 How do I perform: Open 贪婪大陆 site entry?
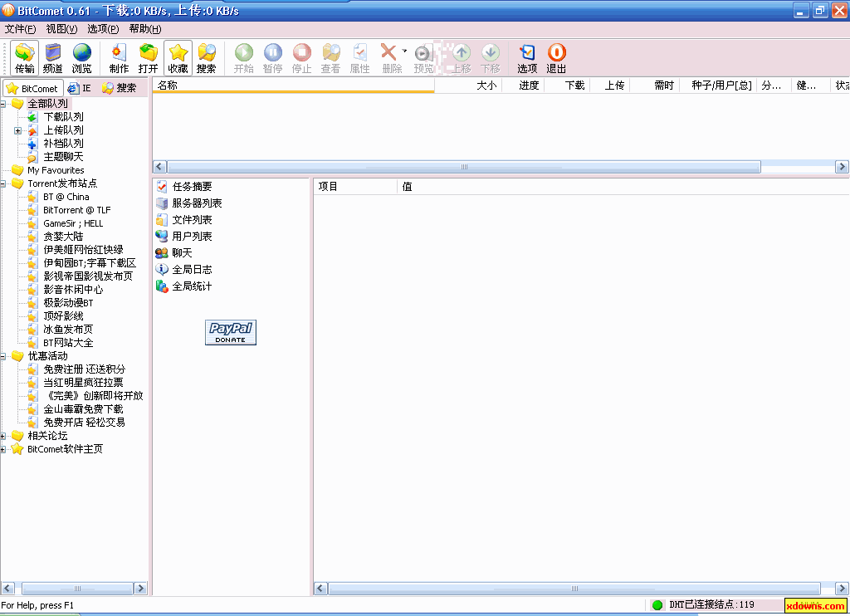(63, 237)
